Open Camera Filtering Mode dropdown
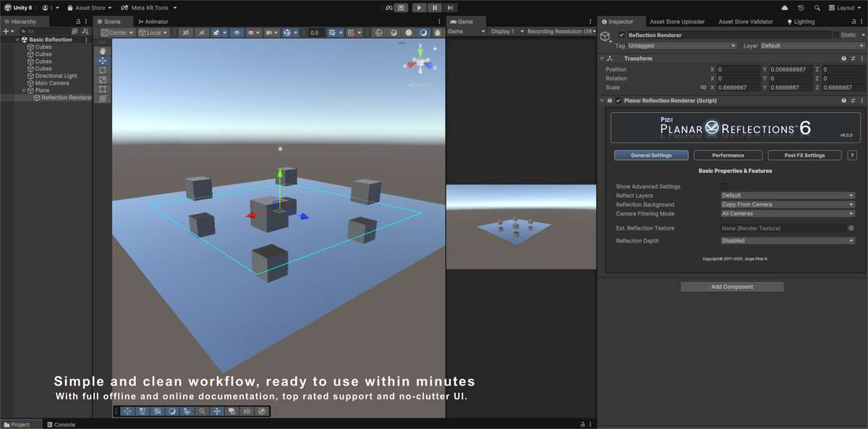868x429 pixels. coord(788,213)
